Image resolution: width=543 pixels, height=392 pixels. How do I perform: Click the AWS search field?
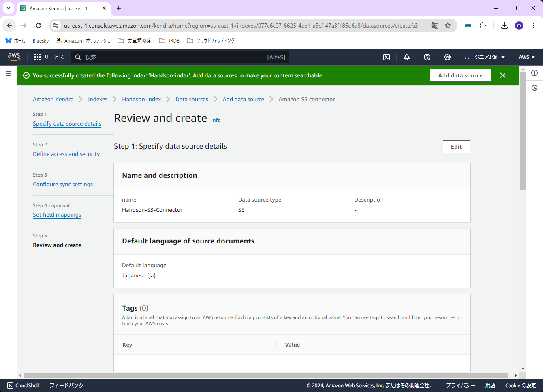point(180,57)
